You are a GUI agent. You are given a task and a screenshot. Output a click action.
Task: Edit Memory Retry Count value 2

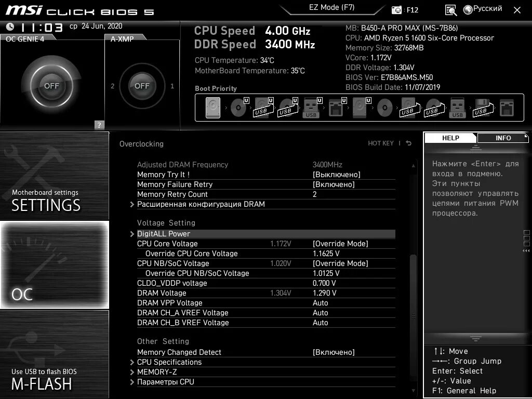click(x=314, y=194)
